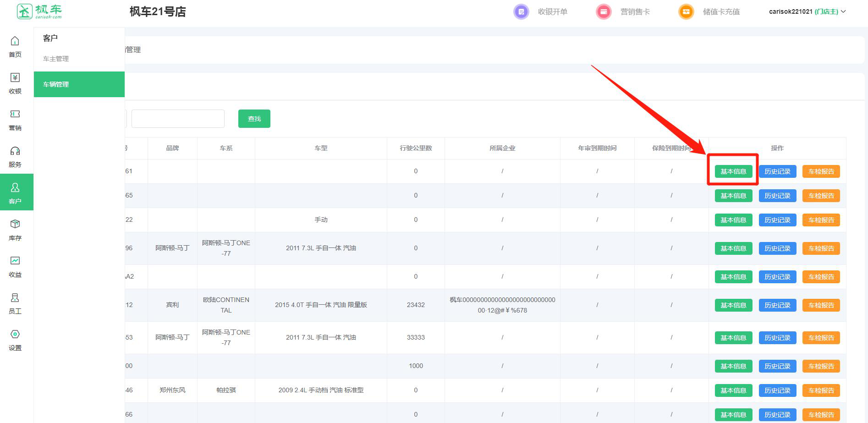Expand the carisok221021 account dropdown

807,12
